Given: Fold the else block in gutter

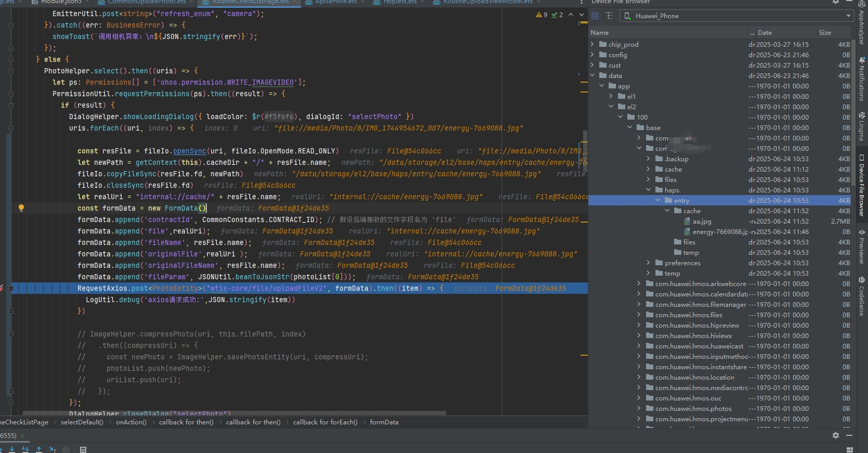Looking at the screenshot, I should [x=11, y=59].
